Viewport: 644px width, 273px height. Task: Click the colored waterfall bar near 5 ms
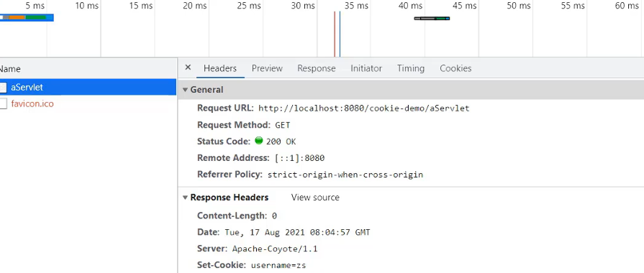click(27, 18)
